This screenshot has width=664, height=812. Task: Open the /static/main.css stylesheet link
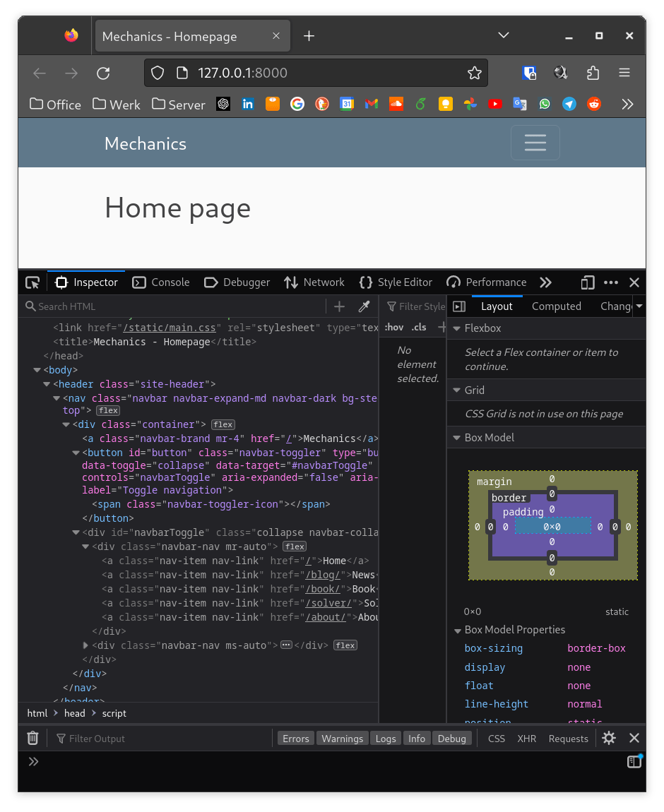170,327
